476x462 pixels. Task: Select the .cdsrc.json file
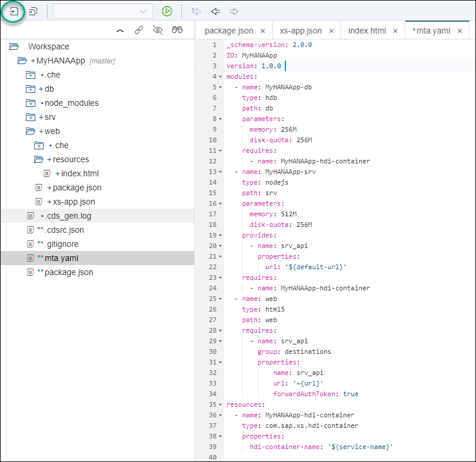tap(64, 230)
